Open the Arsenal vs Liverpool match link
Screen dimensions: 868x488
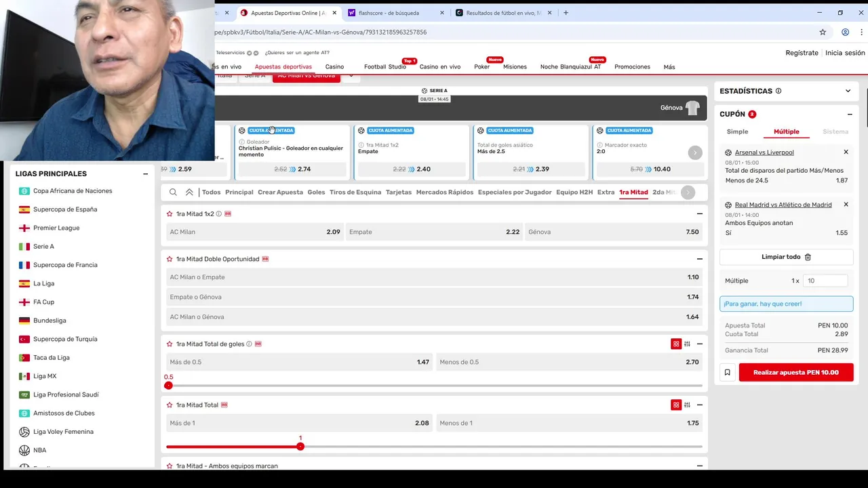point(764,152)
